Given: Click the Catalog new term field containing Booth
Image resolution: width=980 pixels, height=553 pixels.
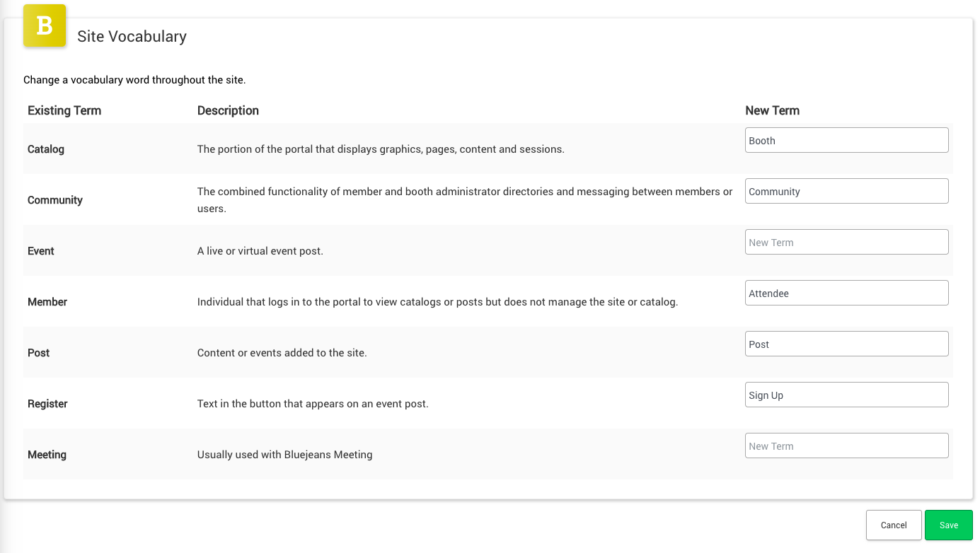Looking at the screenshot, I should [846, 140].
